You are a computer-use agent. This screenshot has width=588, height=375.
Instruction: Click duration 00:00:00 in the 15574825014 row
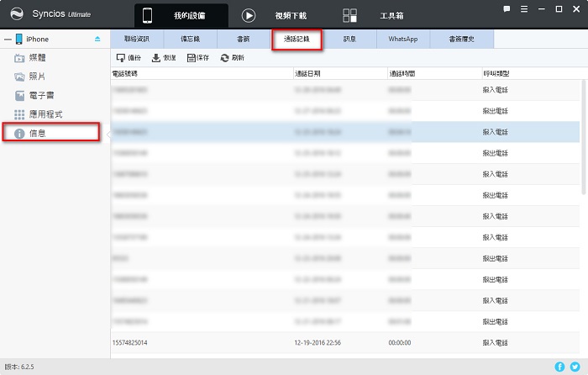[x=400, y=343]
